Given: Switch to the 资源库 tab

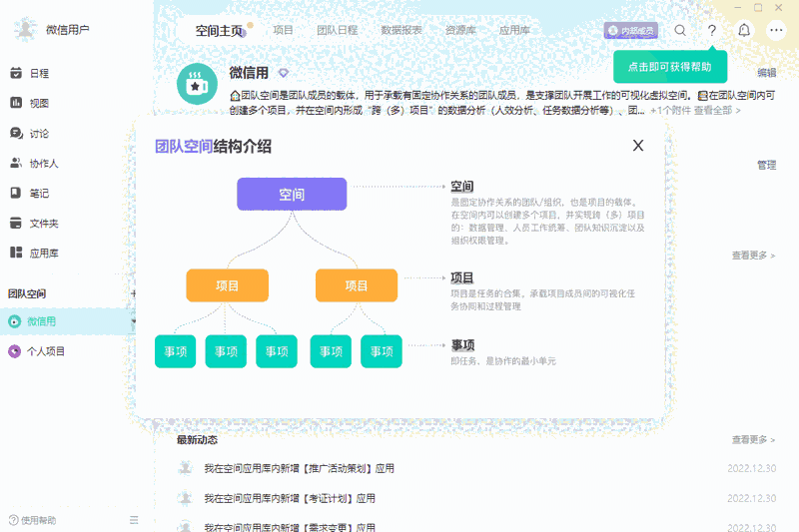Looking at the screenshot, I should (460, 30).
